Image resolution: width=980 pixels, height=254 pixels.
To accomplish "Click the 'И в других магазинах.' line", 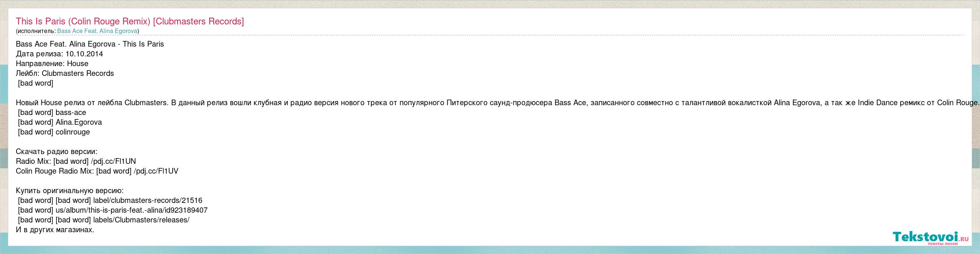I will (55, 230).
